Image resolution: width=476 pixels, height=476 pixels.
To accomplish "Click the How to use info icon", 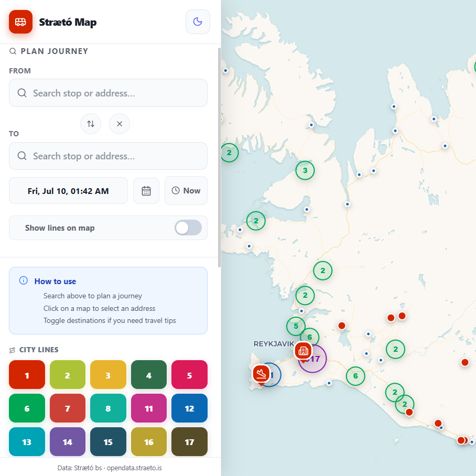I will click(24, 280).
